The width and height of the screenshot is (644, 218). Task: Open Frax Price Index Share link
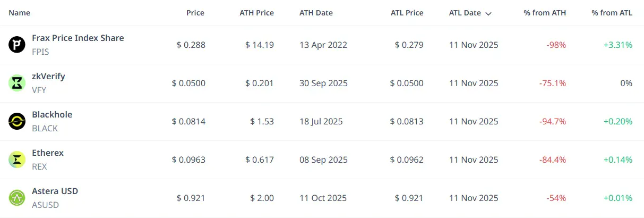pos(78,38)
